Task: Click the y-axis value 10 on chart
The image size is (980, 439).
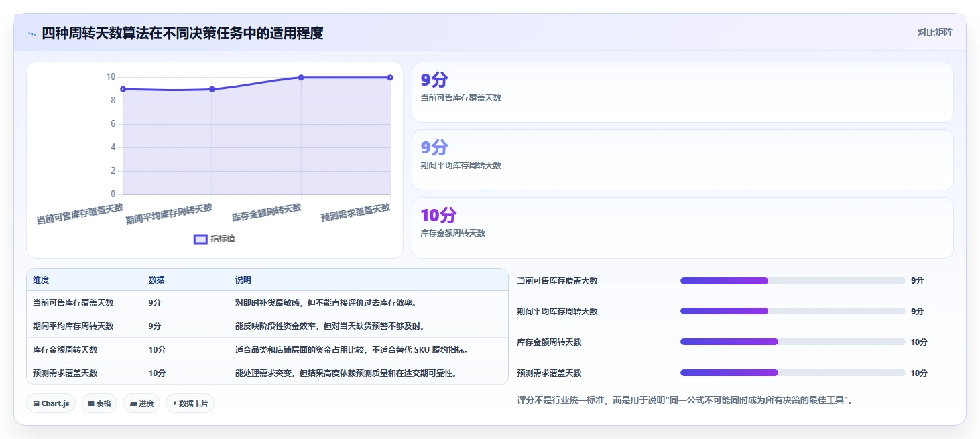Action: click(111, 77)
